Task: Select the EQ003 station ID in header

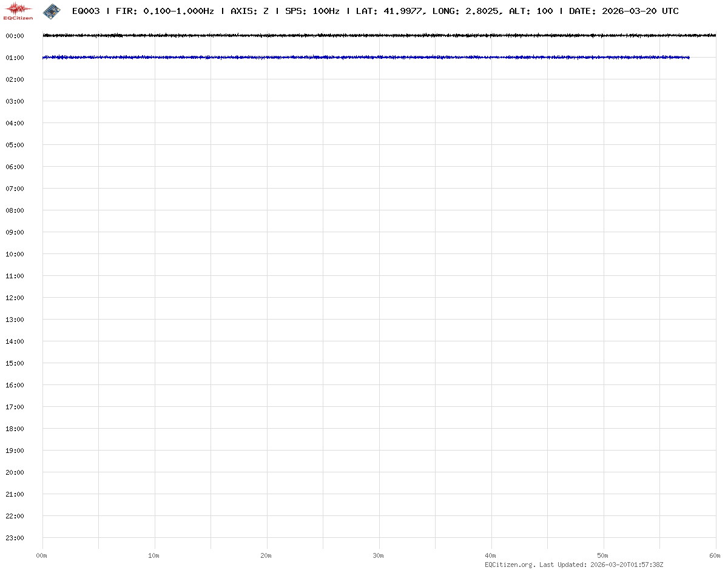Action: pyautogui.click(x=86, y=11)
